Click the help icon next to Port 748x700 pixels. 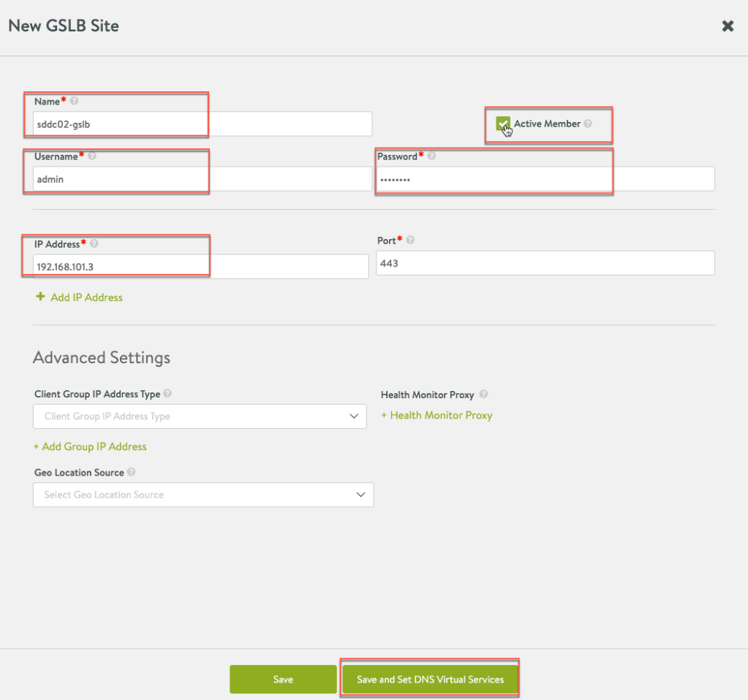410,240
